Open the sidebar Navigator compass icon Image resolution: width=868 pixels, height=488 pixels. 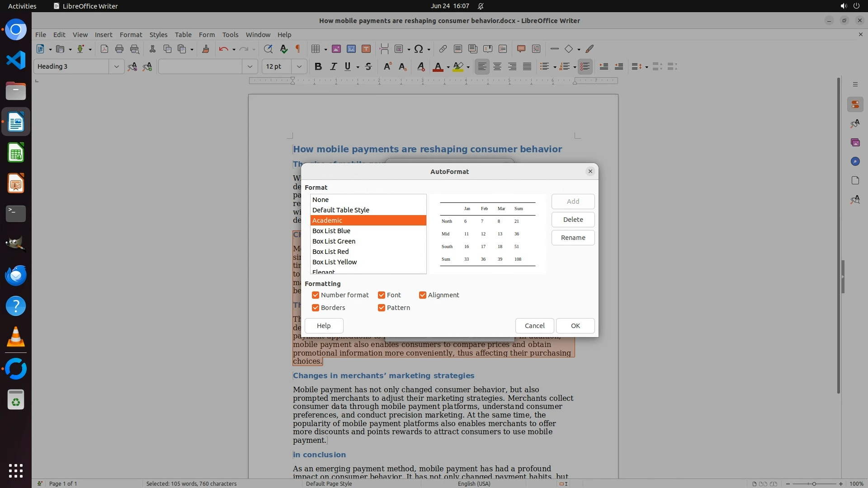855,161
